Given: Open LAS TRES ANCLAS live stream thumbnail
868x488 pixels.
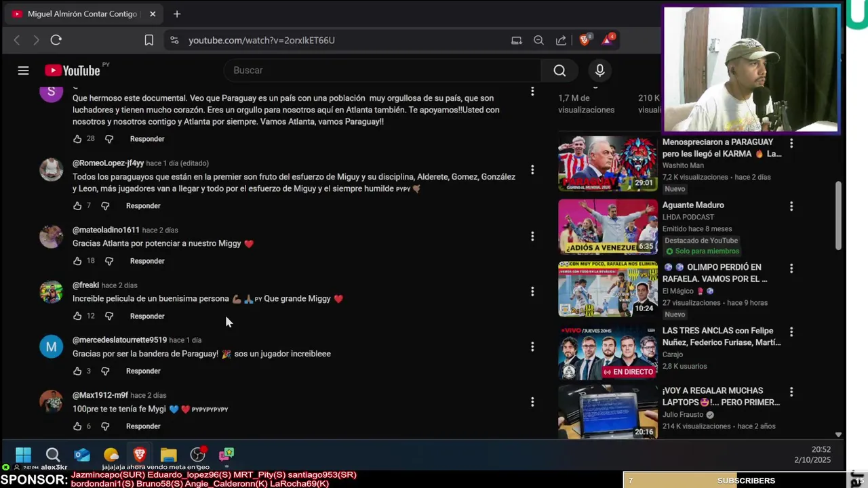Looking at the screenshot, I should click(x=608, y=352).
